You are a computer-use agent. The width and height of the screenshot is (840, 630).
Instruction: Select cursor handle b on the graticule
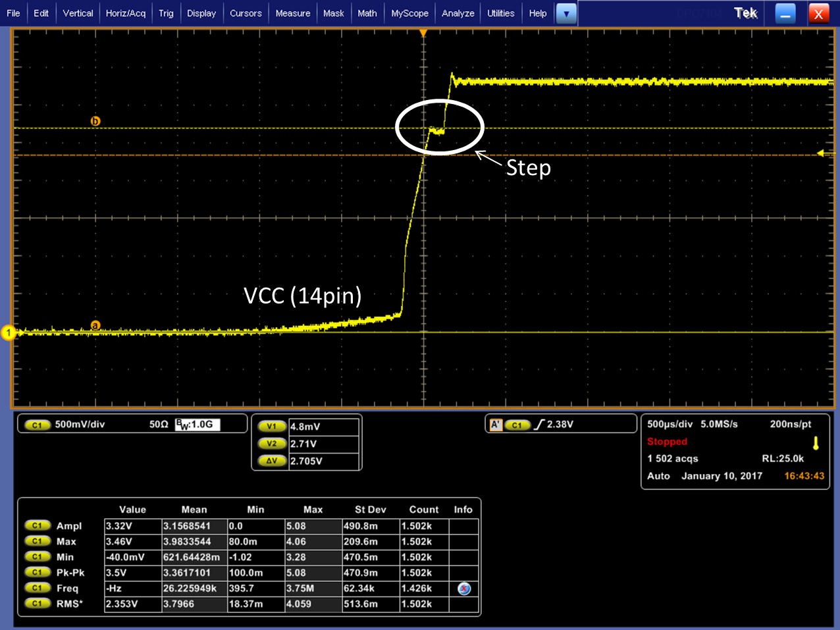[95, 121]
